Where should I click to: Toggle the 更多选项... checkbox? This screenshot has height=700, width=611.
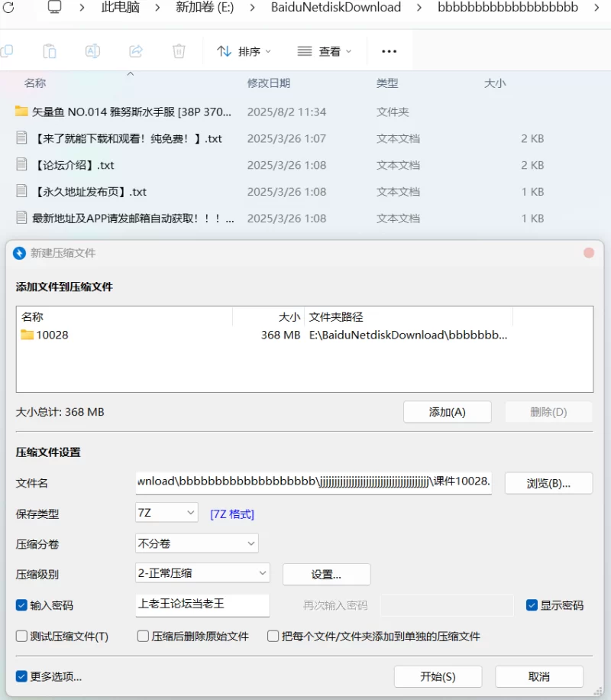[x=21, y=677]
